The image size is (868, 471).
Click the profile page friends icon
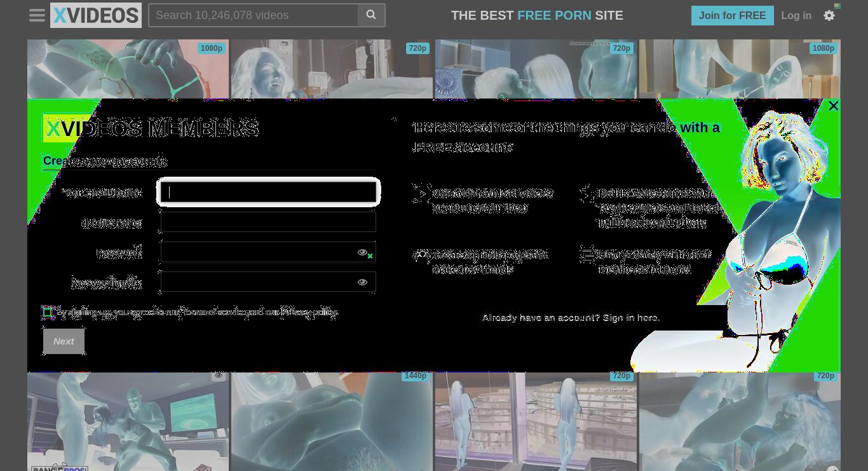pyautogui.click(x=421, y=256)
